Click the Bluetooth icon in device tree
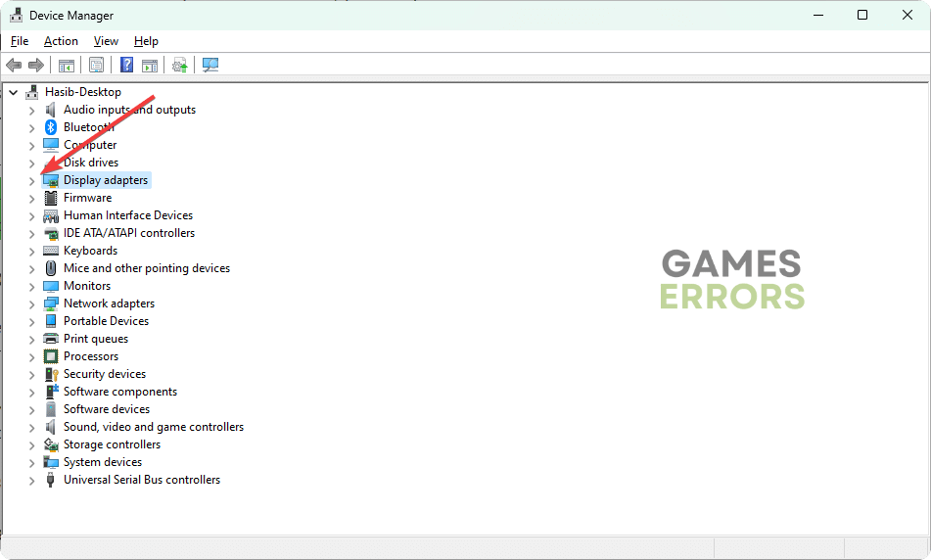Screen dimensions: 931x560 pyautogui.click(x=51, y=127)
